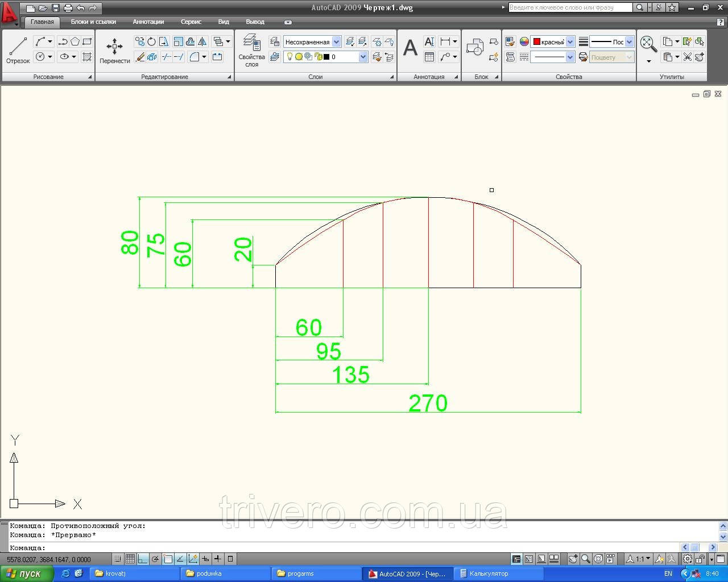Switch to progarms taskbar window
Screen dimensions: 728x582
[x=316, y=573]
